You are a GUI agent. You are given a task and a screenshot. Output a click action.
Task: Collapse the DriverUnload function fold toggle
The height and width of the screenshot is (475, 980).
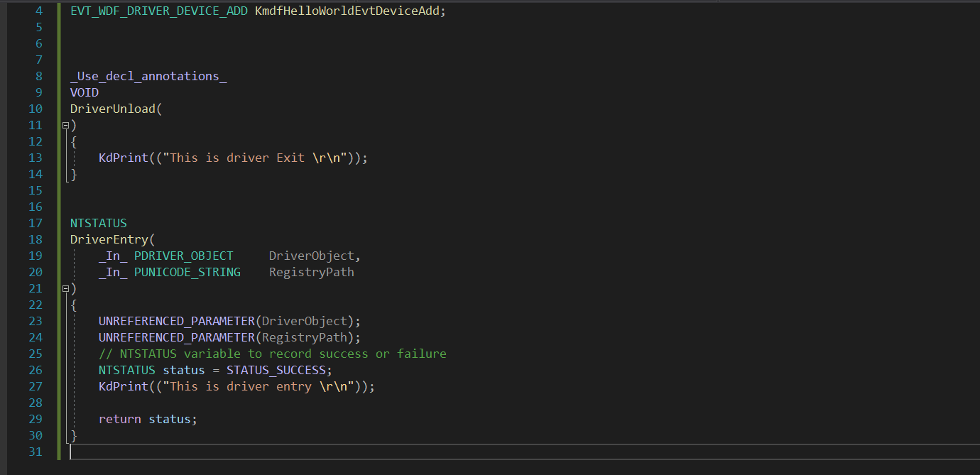coord(65,126)
